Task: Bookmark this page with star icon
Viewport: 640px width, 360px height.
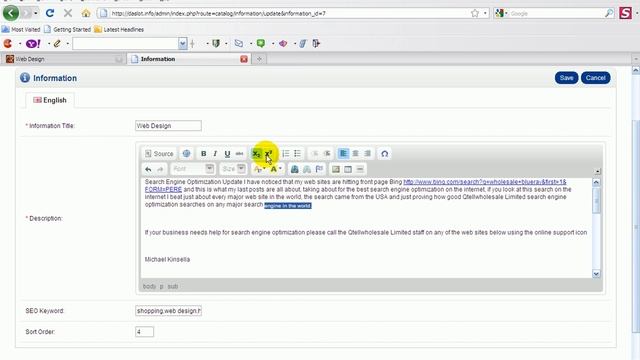Action: [x=475, y=13]
